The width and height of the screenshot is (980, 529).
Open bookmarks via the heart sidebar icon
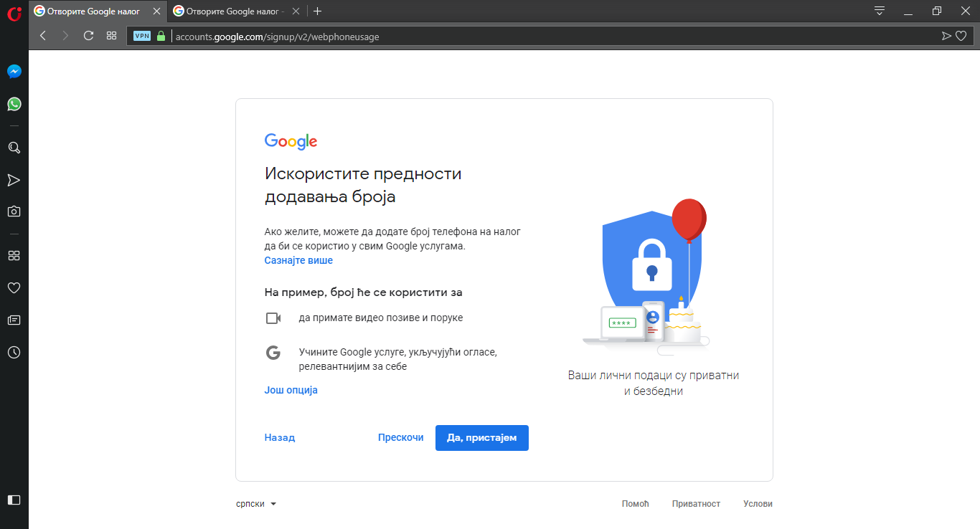[x=14, y=287]
